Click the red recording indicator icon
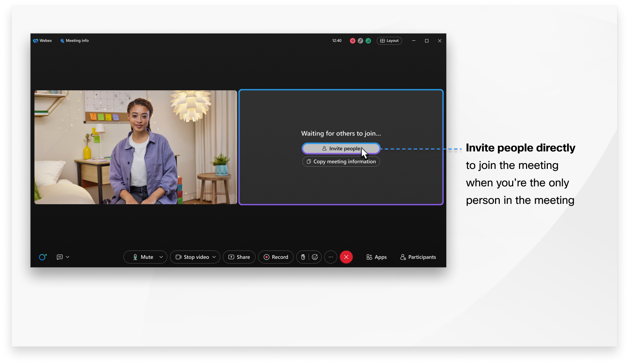The height and width of the screenshot is (364, 629). click(x=352, y=41)
